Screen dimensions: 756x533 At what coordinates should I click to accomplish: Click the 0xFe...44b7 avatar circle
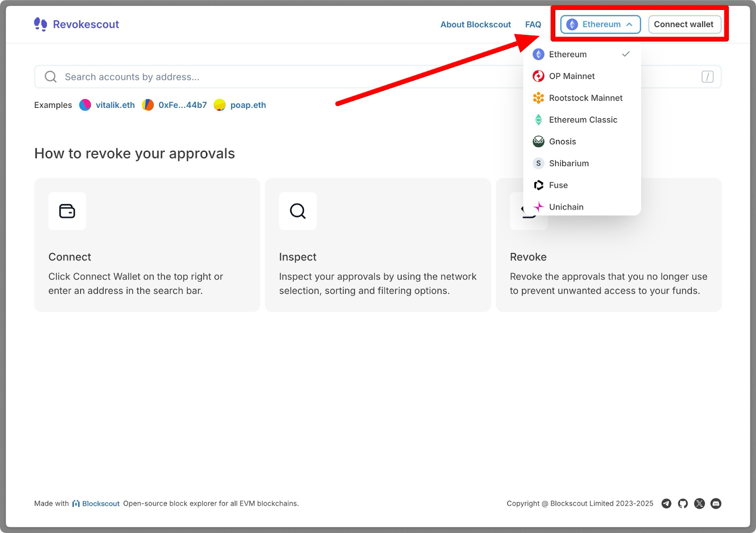pos(148,105)
